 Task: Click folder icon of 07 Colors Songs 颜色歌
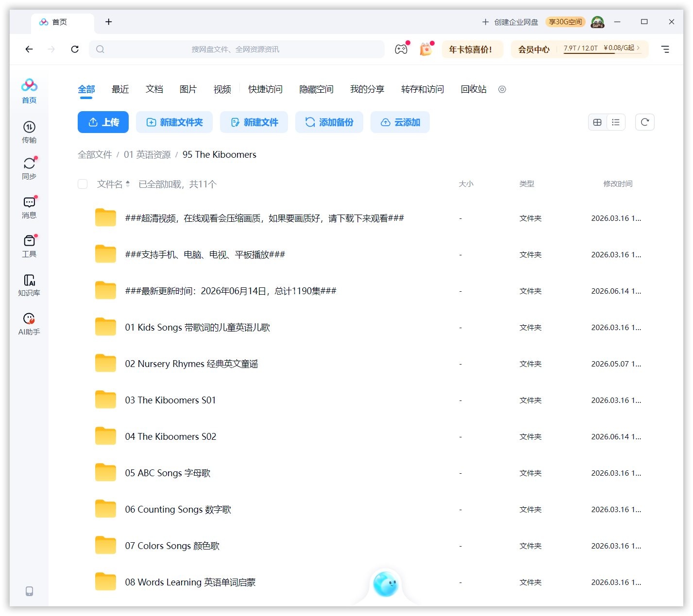(x=105, y=545)
